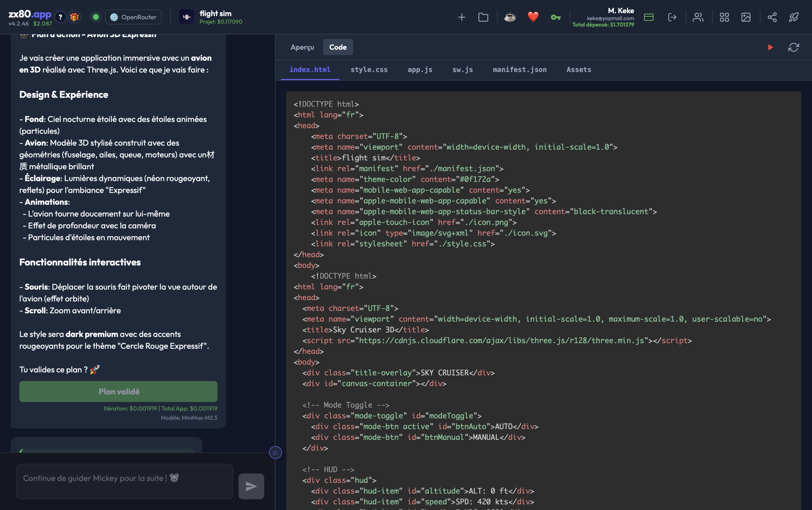Open the OpenRouter provider selector
The width and height of the screenshot is (812, 510).
coord(133,17)
